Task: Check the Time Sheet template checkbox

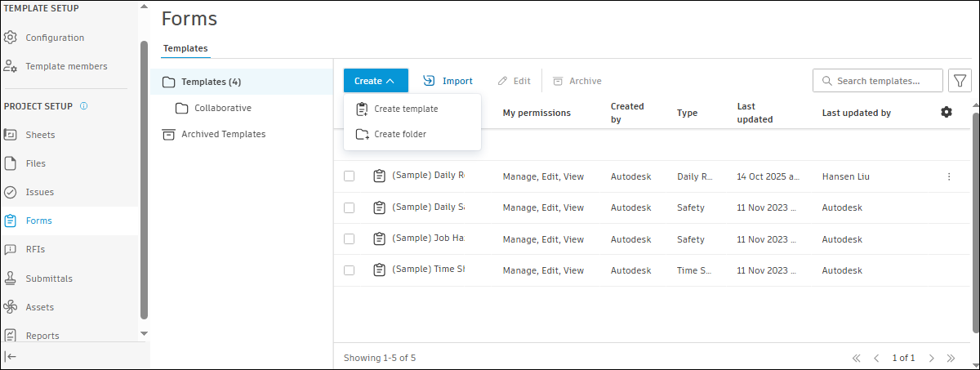Action: [x=350, y=270]
